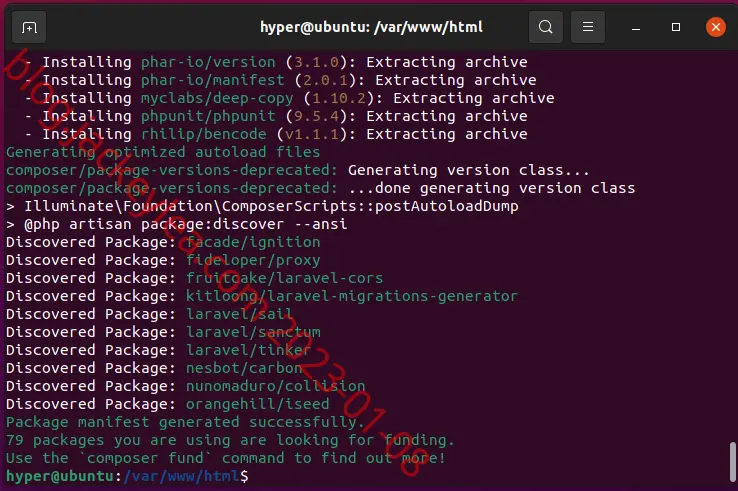Close the terminal window
This screenshot has height=491, width=738.
[x=715, y=27]
